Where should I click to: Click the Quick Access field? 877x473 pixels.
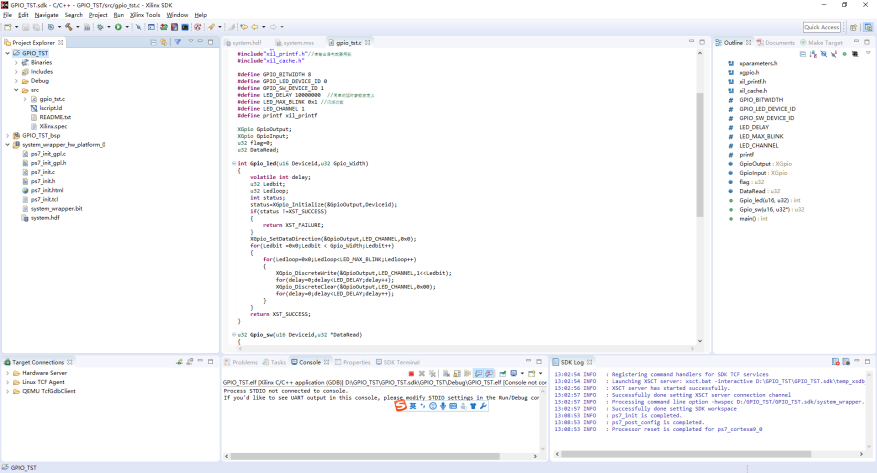tap(822, 27)
